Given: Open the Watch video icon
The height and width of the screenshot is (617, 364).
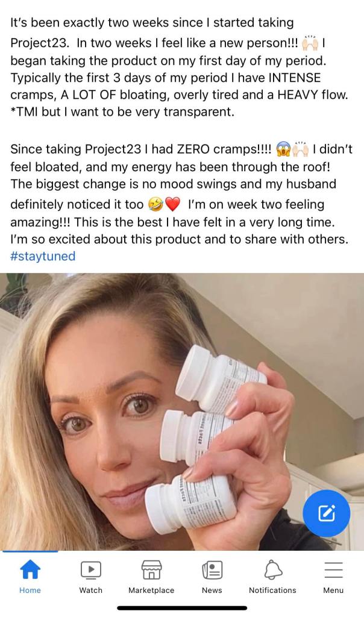Looking at the screenshot, I should [x=91, y=569].
